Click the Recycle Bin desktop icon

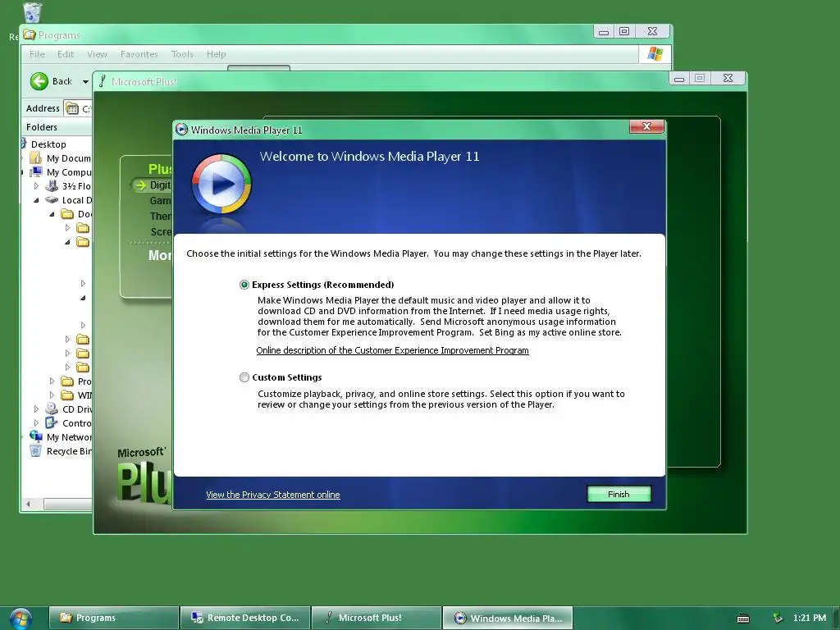[32, 11]
